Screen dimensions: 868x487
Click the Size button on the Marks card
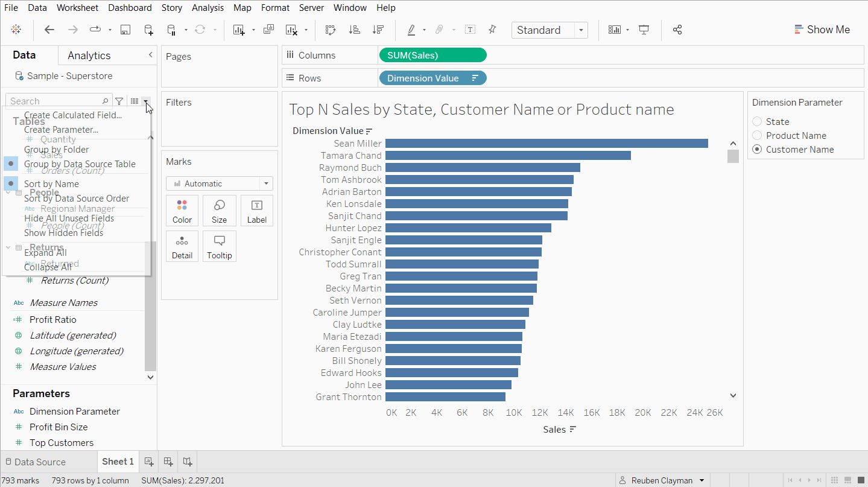tap(219, 210)
